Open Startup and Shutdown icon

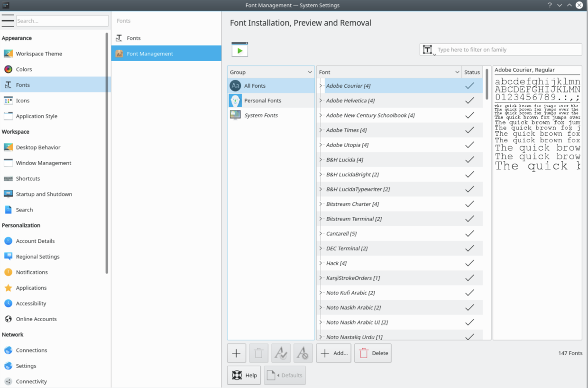[x=8, y=194]
